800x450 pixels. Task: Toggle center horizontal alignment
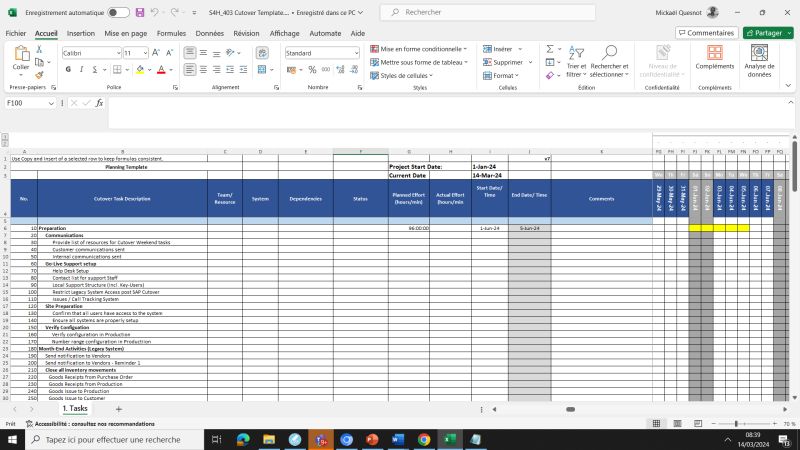[x=203, y=69]
